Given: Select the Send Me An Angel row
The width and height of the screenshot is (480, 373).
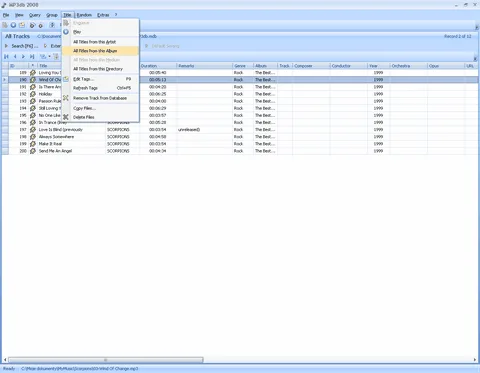Looking at the screenshot, I should 240,151.
